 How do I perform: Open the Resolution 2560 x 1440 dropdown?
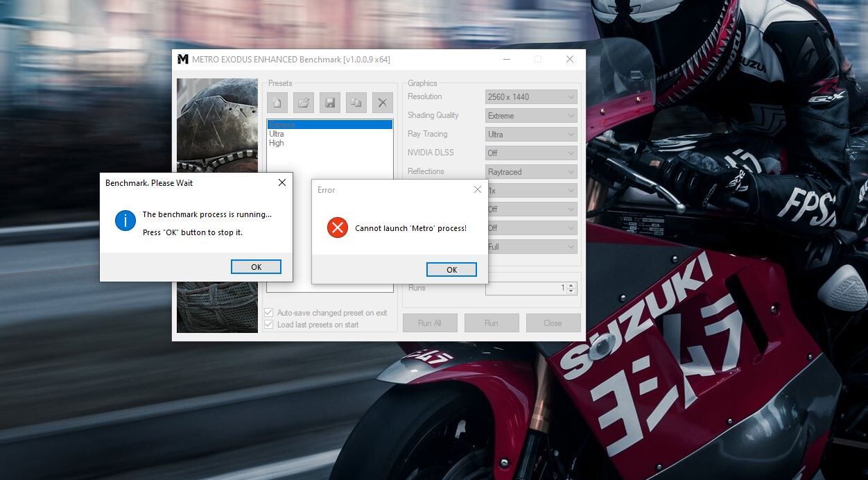coord(531,97)
